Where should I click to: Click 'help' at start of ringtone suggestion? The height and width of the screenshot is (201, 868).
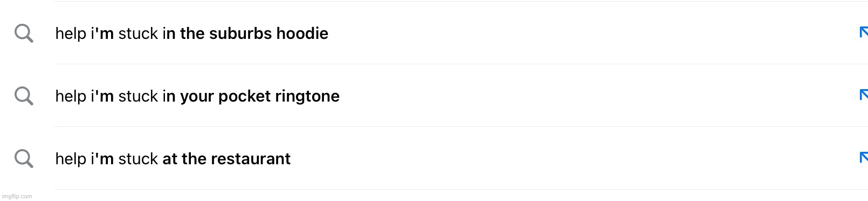click(71, 97)
